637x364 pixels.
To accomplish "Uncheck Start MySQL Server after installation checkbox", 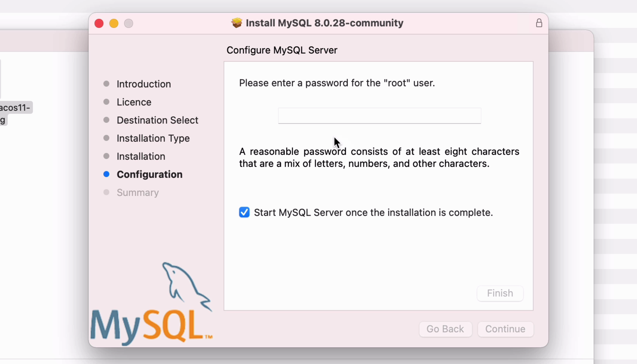I will tap(244, 212).
